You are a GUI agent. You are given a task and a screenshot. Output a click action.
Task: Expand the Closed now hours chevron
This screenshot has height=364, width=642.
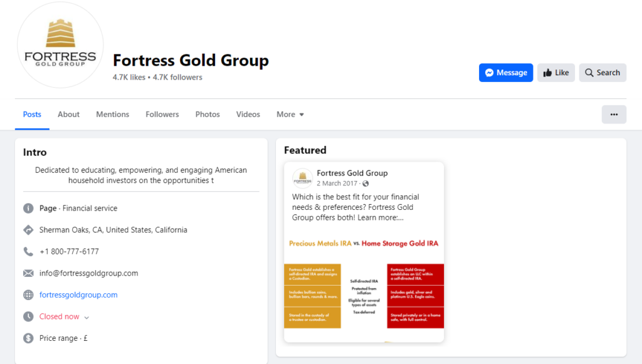(x=87, y=318)
